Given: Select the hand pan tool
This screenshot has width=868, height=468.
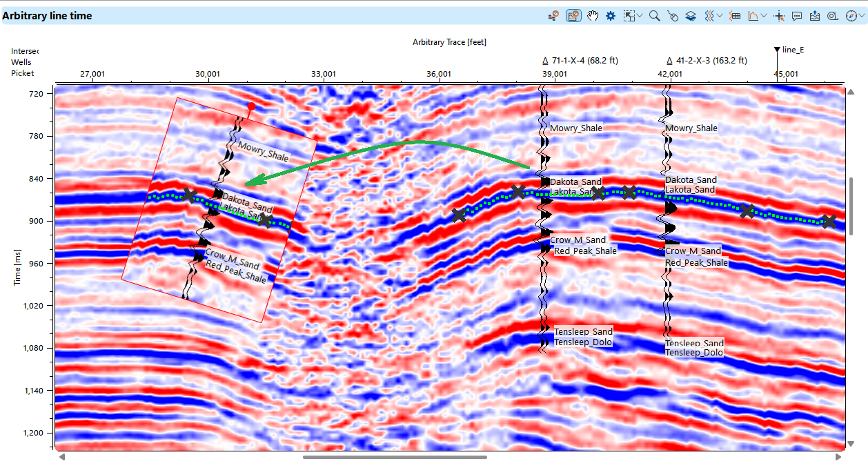Looking at the screenshot, I should [x=593, y=15].
